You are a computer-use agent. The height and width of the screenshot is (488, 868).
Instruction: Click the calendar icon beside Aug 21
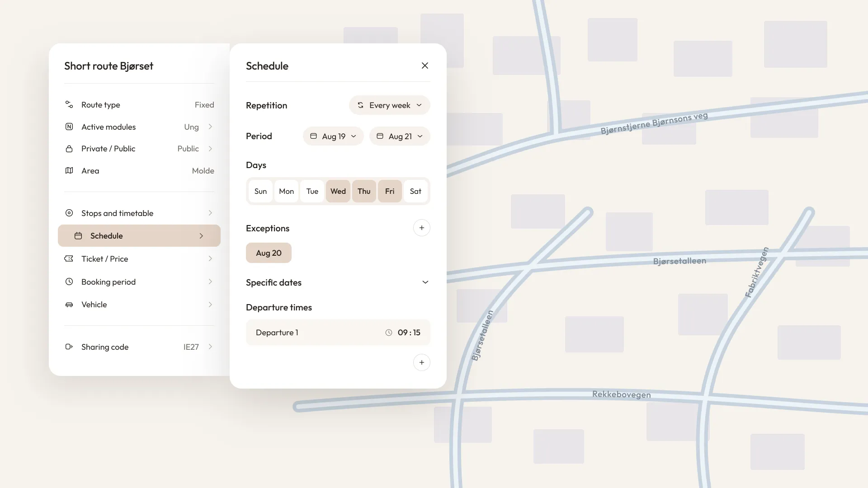[x=380, y=136]
